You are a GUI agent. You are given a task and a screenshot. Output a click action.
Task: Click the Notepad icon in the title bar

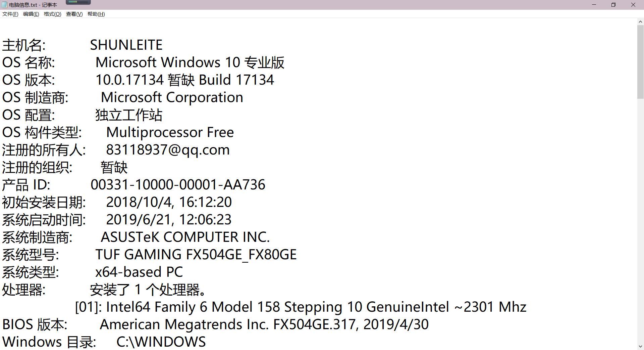4,5
